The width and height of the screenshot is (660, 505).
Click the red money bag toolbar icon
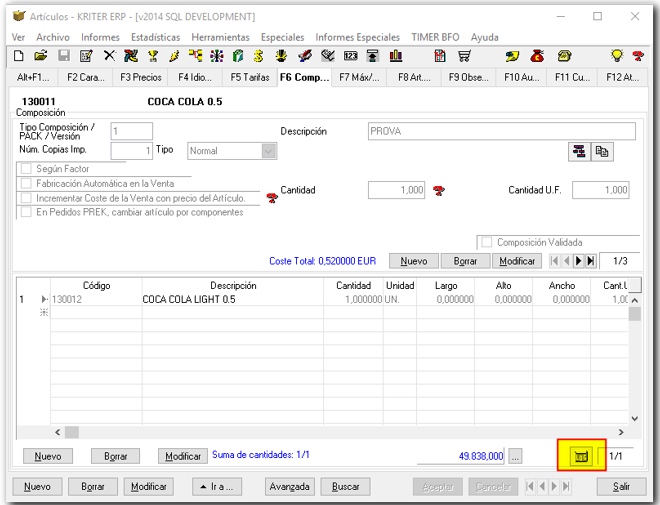537,56
